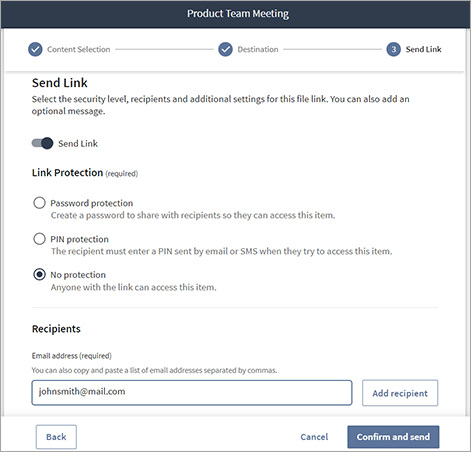Image resolution: width=471 pixels, height=452 pixels.
Task: Click the PIN protection label text
Action: tap(80, 239)
